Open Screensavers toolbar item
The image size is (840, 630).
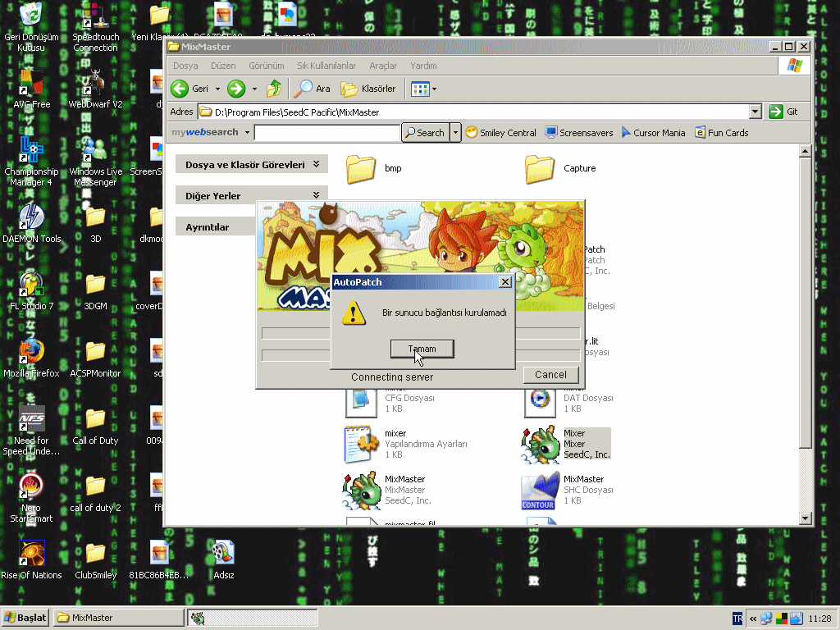click(x=578, y=133)
